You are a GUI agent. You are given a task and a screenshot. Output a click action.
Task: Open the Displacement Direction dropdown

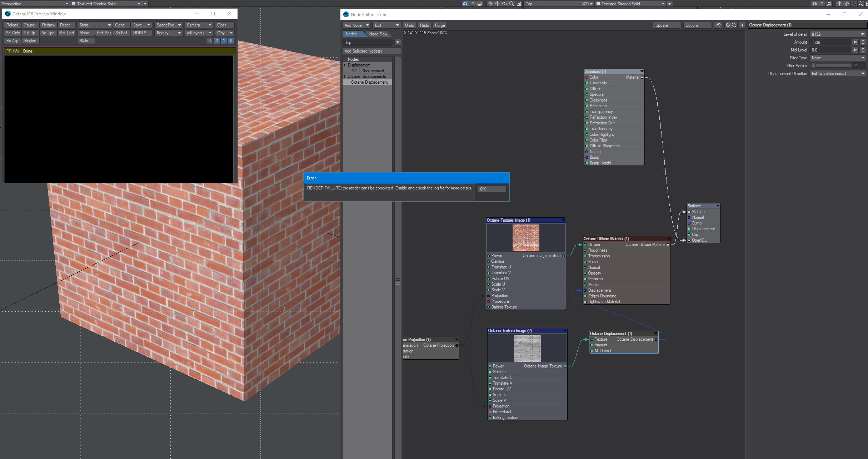[838, 74]
